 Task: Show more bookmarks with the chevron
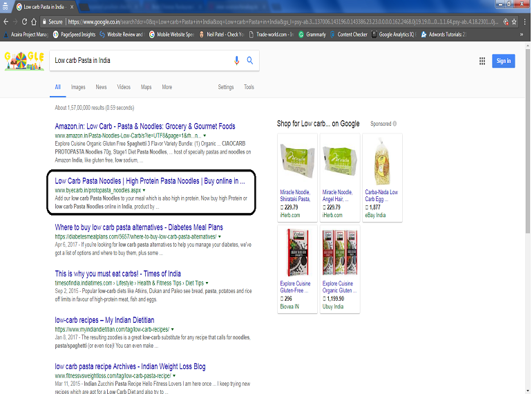pos(522,35)
